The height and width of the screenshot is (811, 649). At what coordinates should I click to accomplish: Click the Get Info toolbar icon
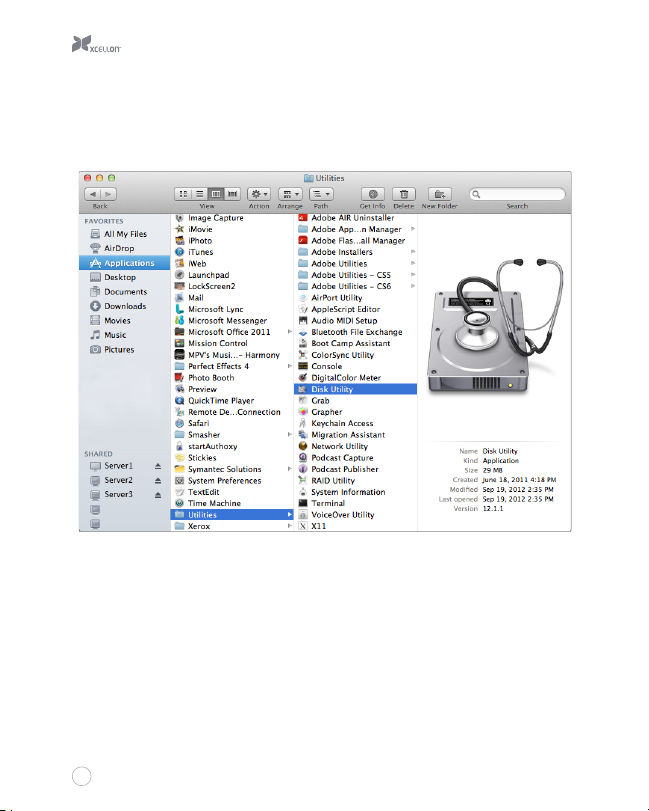coord(372,194)
